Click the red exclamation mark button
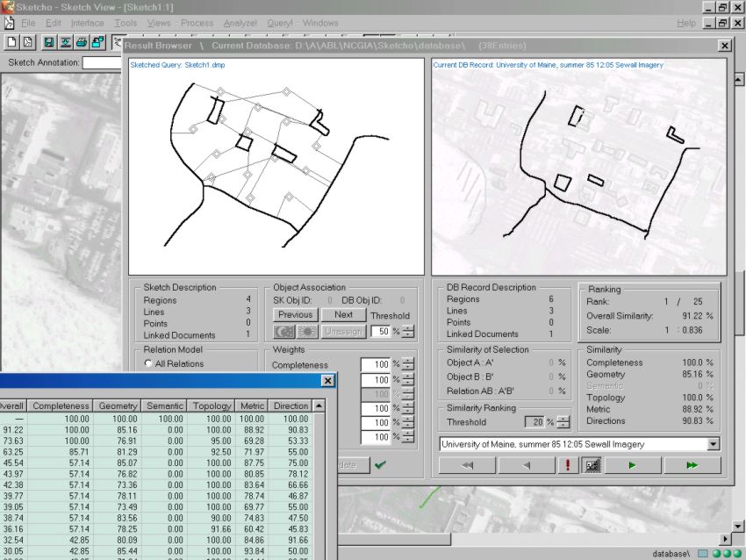 [568, 465]
